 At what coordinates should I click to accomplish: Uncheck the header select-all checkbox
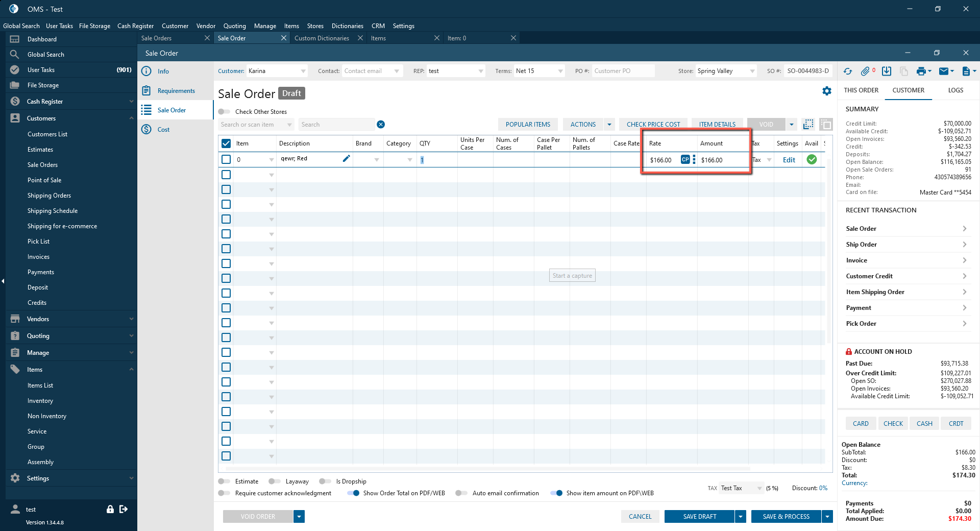pos(226,143)
